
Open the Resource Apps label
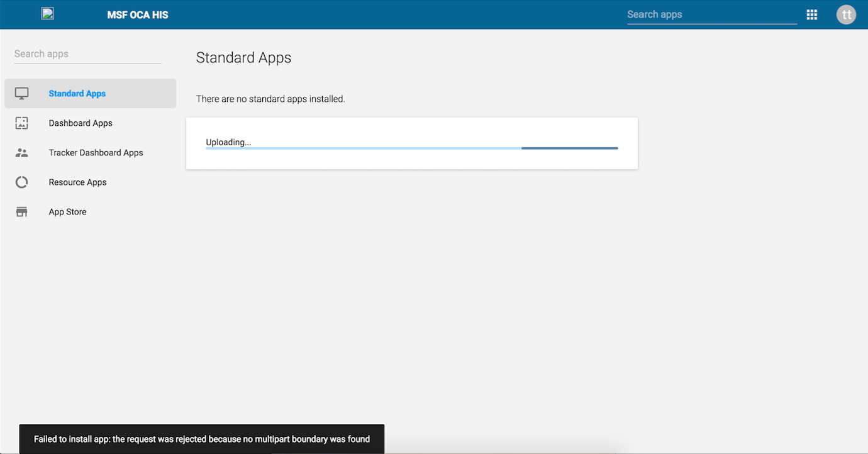(x=77, y=182)
